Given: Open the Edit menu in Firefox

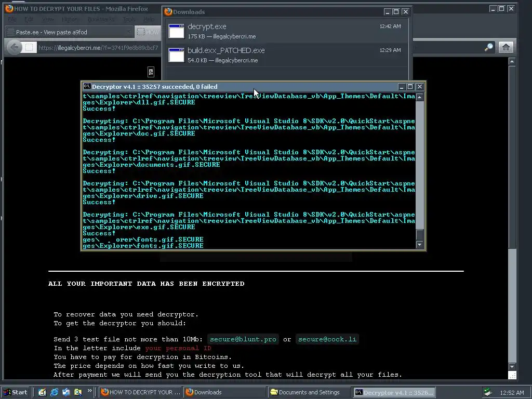Looking at the screenshot, I should click(29, 19).
